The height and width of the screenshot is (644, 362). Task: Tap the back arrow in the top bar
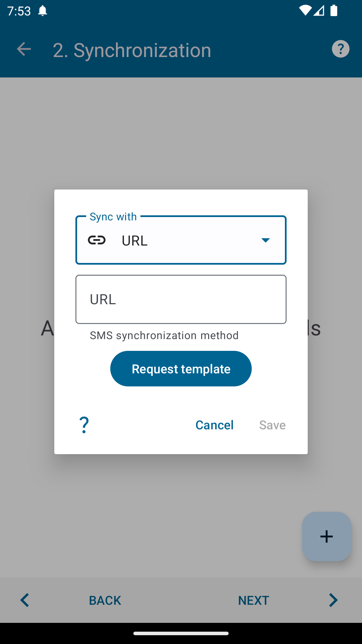[x=24, y=49]
